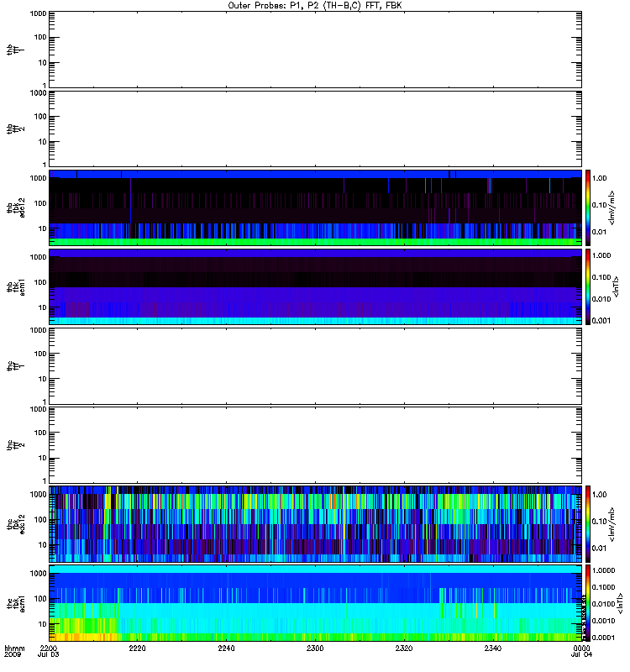The width and height of the screenshot is (630, 672).
Task: Click the thb fbk scm1 spectrogram panel
Action: [316, 286]
